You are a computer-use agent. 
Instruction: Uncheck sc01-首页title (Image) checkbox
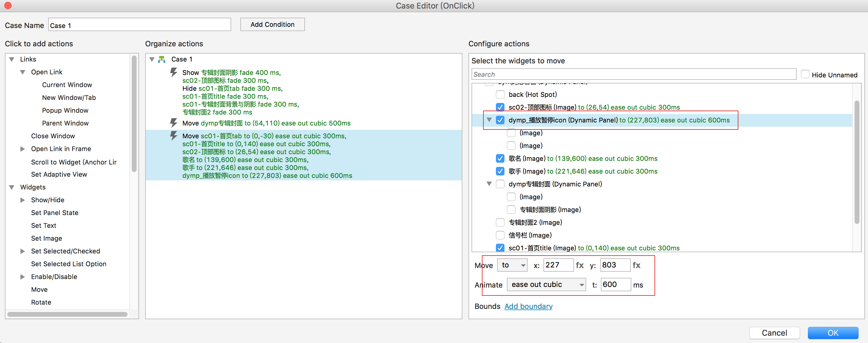[x=500, y=248]
